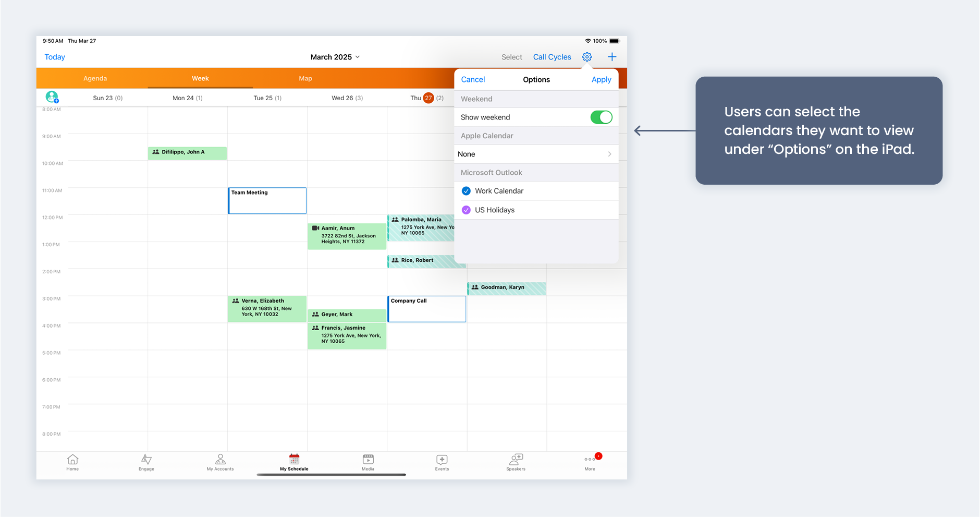Open the settings gear icon
Image resolution: width=980 pixels, height=517 pixels.
[587, 57]
